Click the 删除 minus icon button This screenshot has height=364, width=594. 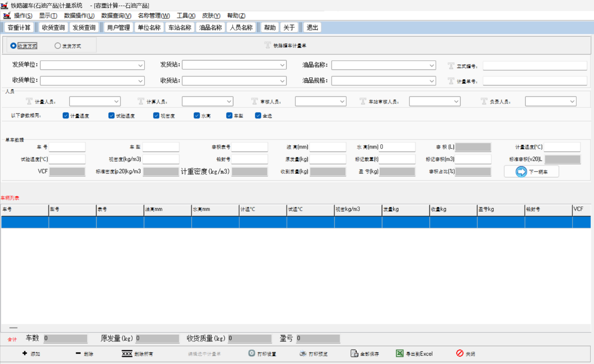(78, 354)
